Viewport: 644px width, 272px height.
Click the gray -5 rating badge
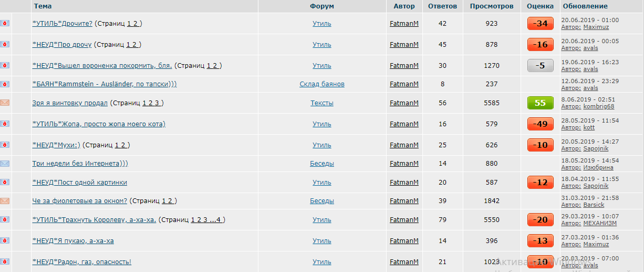[x=541, y=66]
